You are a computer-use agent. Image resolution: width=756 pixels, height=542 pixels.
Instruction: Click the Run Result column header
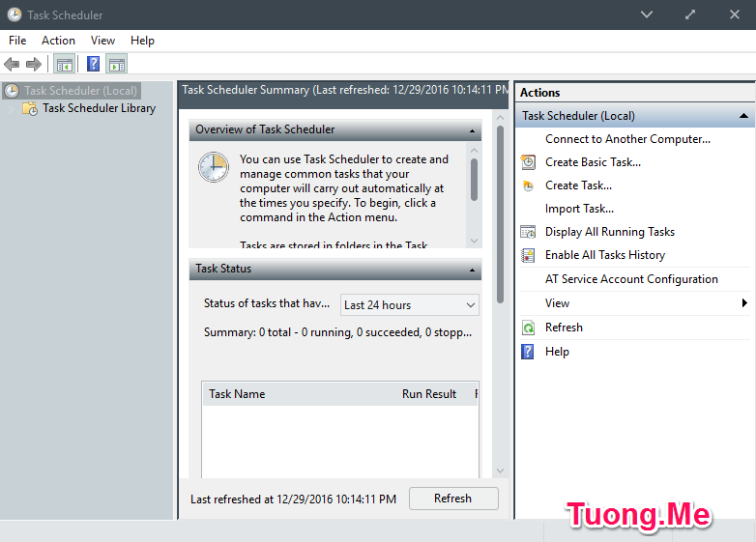[x=429, y=394]
